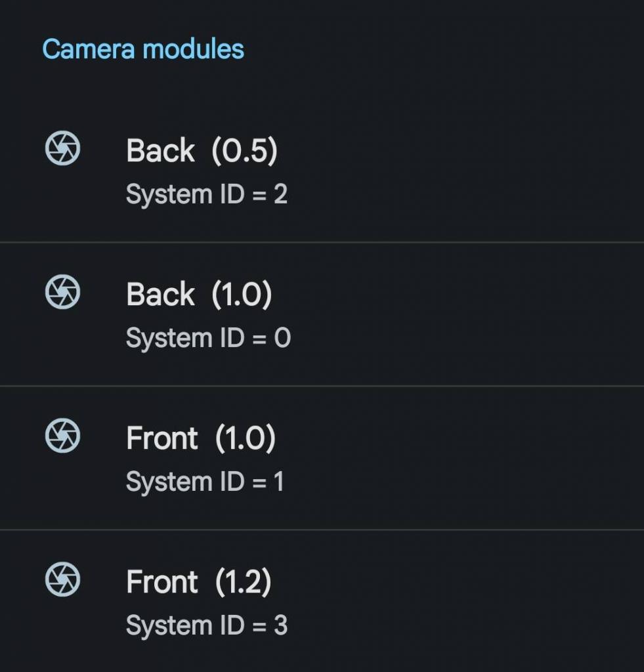
Task: Click the System ID = 1 subtitle
Action: 205,482
